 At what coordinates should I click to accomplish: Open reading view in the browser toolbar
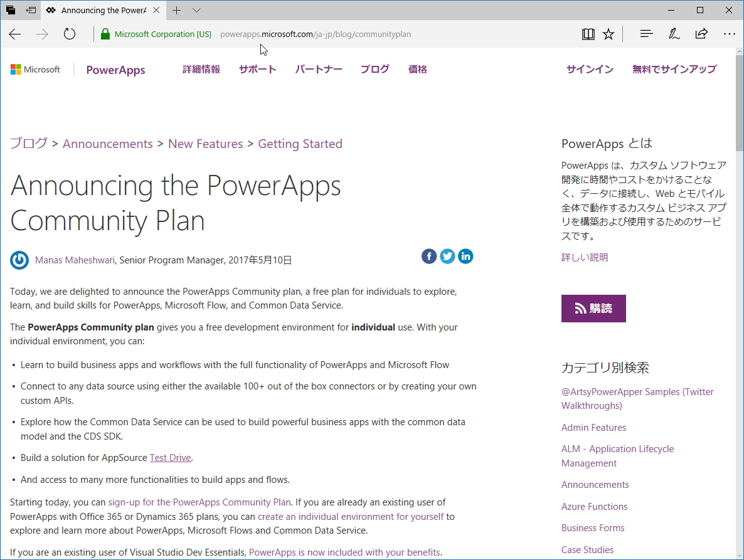(588, 34)
